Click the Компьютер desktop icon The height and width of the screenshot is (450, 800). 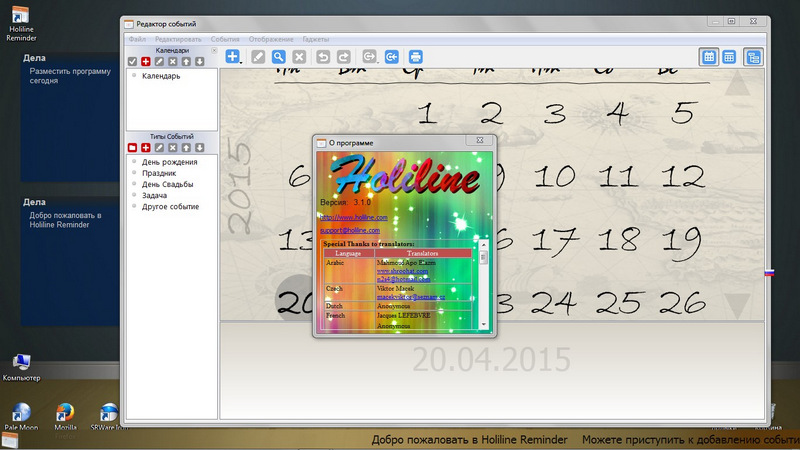click(x=21, y=367)
